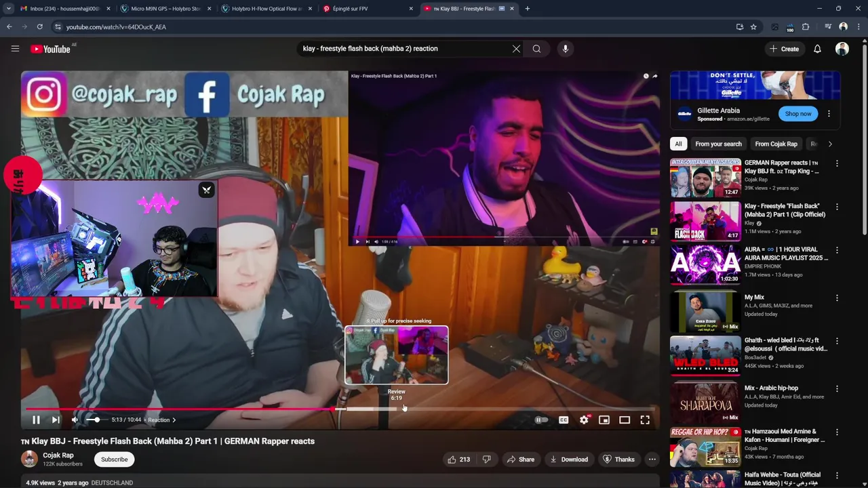Open install app icon in address bar

coord(739,27)
